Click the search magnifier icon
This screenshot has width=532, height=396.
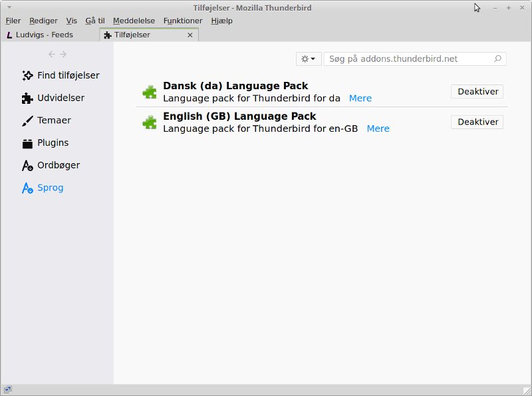[497, 59]
